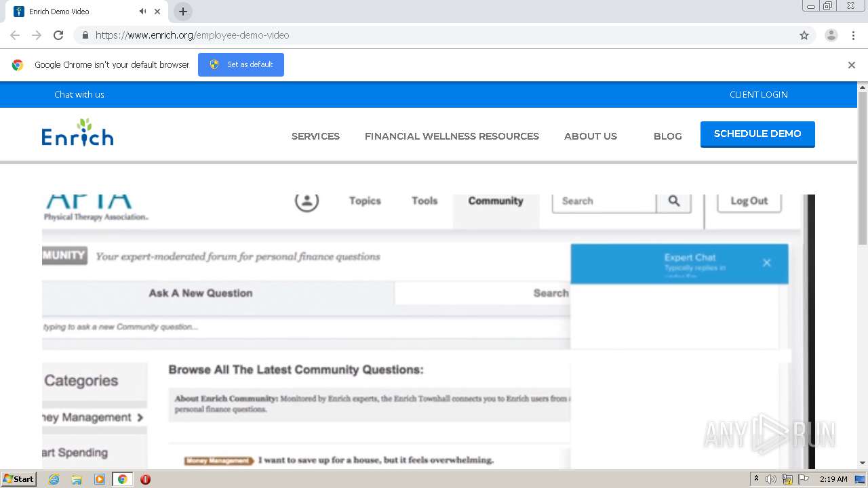
Task: Open the network tray icon
Action: [787, 479]
